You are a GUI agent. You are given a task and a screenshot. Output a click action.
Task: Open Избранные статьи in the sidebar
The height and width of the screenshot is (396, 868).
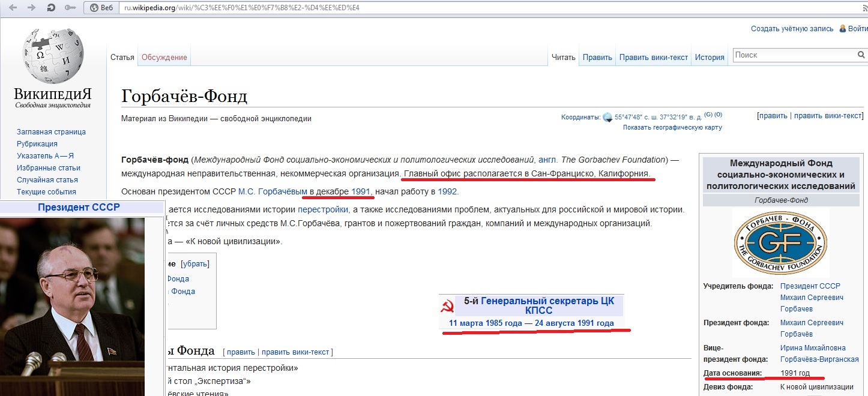coord(49,168)
